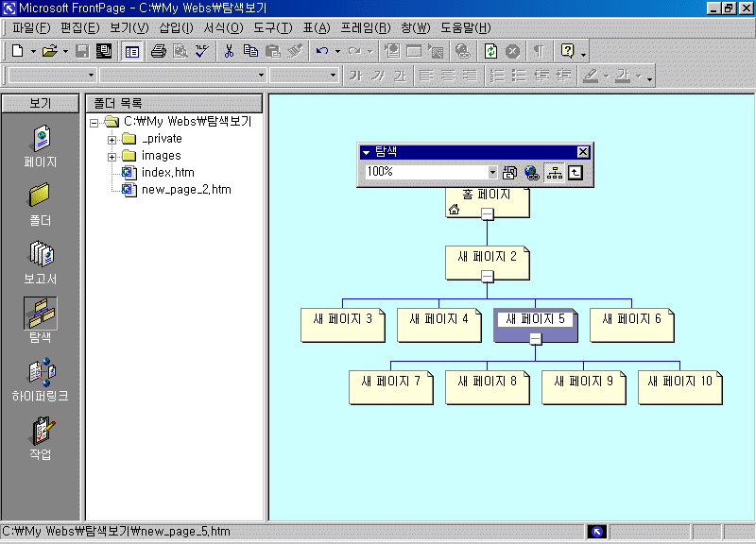This screenshot has height=544, width=756.
Task: Toggle Included in Navigation Bars button
Action: (555, 173)
